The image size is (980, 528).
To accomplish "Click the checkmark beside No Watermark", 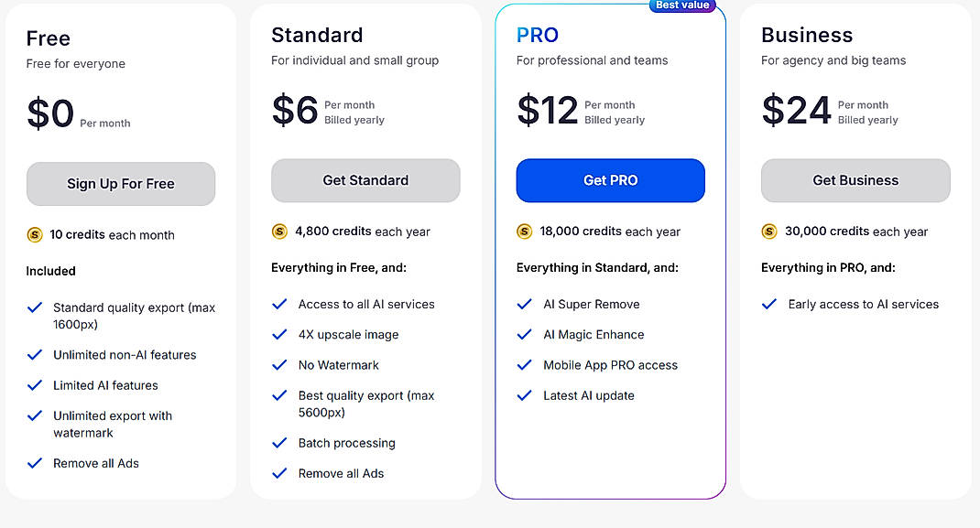I will [279, 364].
